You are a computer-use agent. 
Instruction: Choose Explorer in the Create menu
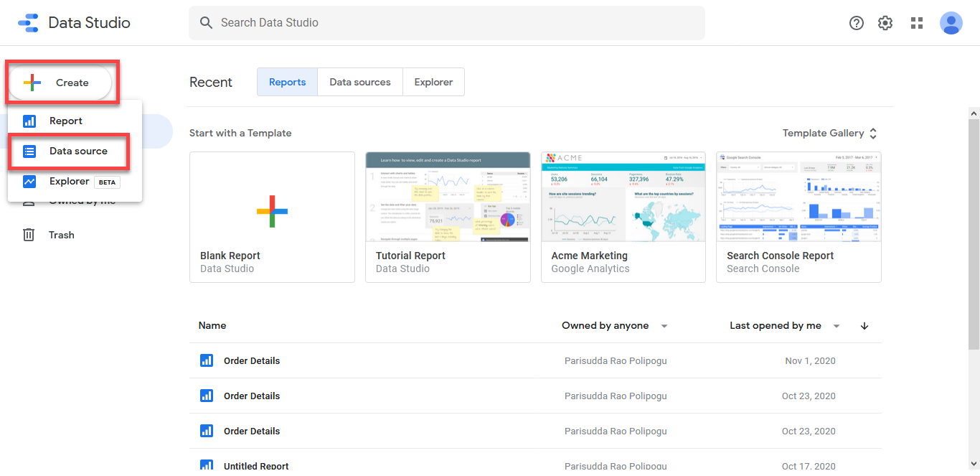coord(69,182)
